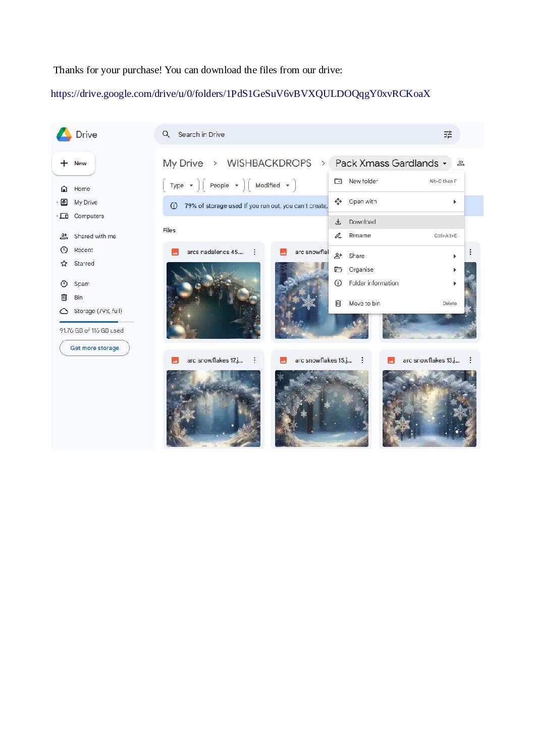The height and width of the screenshot is (756, 534).
Task: Click the storage info icon in banner
Action: 174,206
